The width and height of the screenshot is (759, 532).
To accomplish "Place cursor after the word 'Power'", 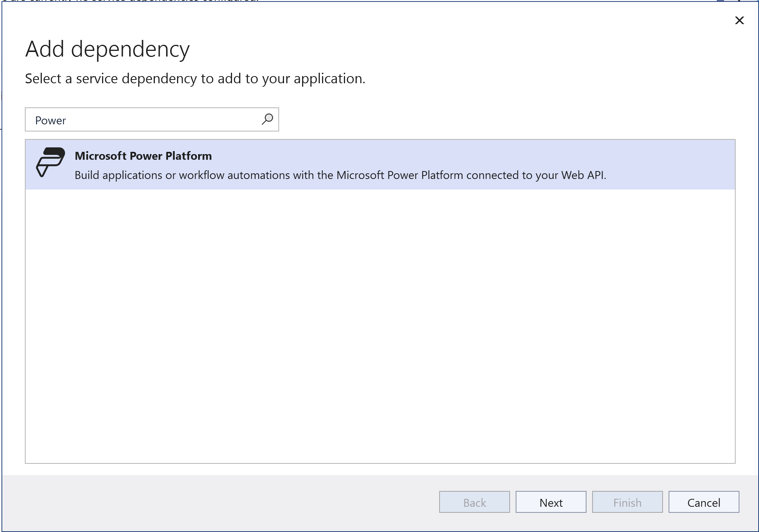I will tap(67, 121).
